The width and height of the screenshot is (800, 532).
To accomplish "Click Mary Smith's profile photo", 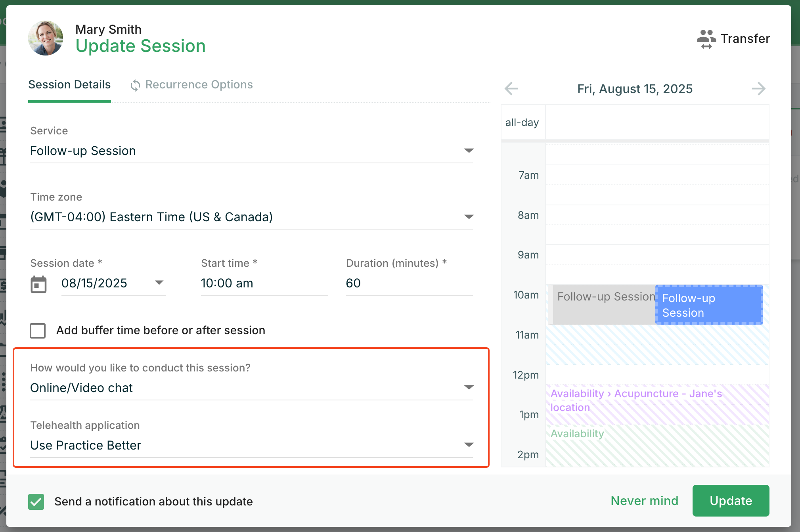I will pyautogui.click(x=46, y=38).
